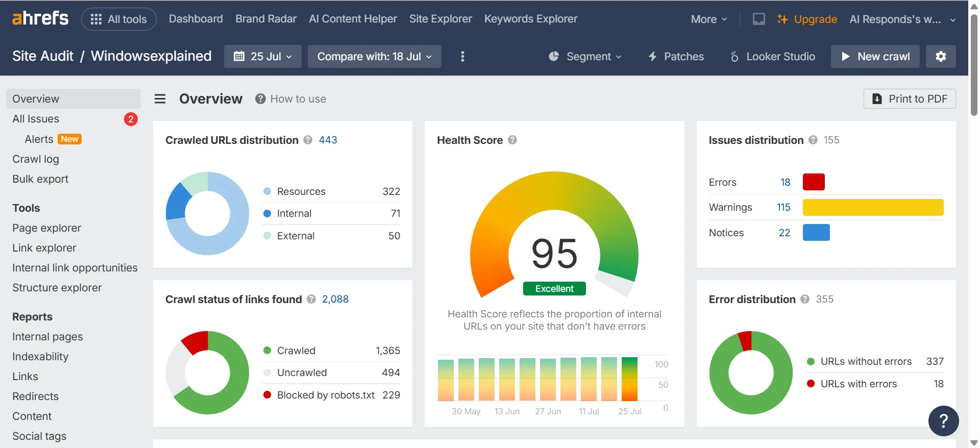
Task: Click the Ahrefs logo
Action: (x=40, y=19)
